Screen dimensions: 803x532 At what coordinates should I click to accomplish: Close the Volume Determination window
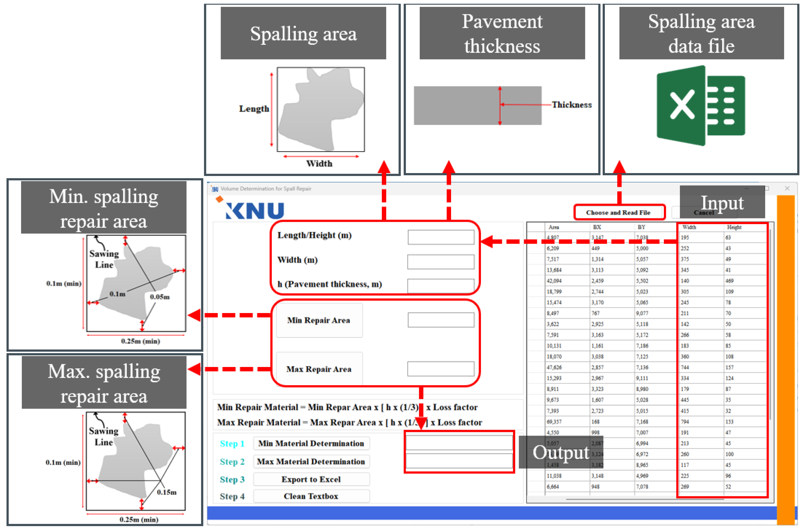(787, 188)
